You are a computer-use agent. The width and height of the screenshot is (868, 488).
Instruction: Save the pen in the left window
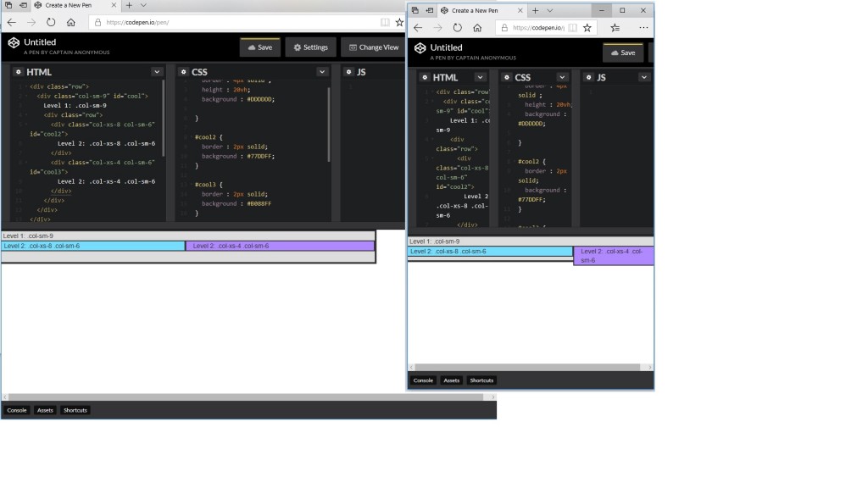point(259,47)
